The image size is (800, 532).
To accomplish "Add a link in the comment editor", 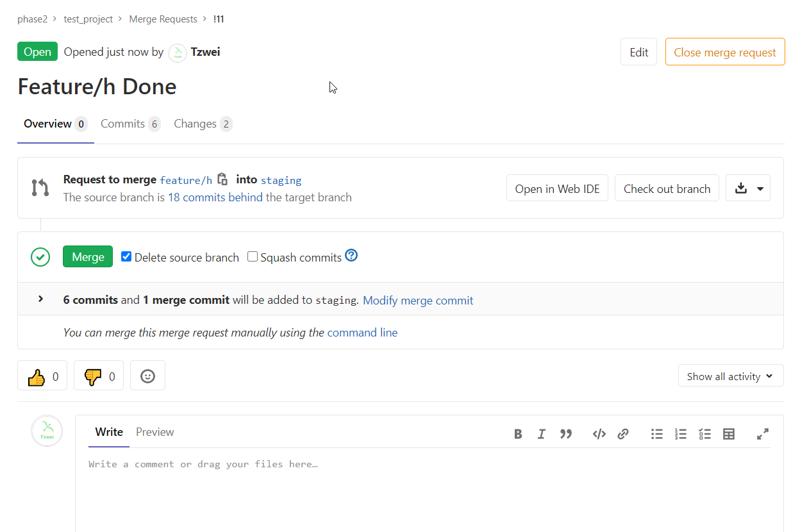I will (x=623, y=434).
